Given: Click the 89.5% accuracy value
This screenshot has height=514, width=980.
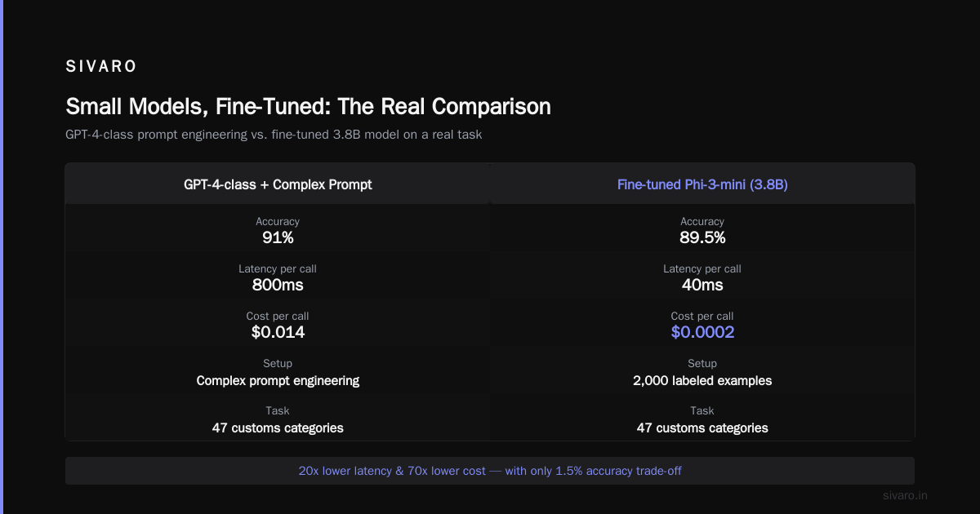Looking at the screenshot, I should (702, 238).
